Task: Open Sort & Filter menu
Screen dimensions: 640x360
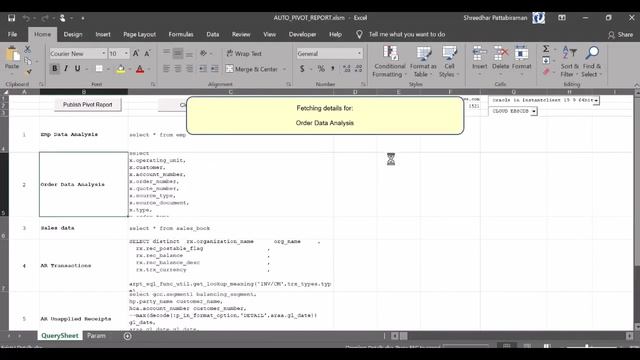Action: tap(569, 62)
